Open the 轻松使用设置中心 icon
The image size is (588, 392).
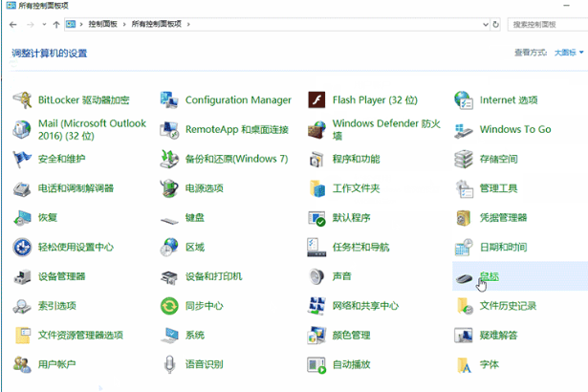pos(22,247)
